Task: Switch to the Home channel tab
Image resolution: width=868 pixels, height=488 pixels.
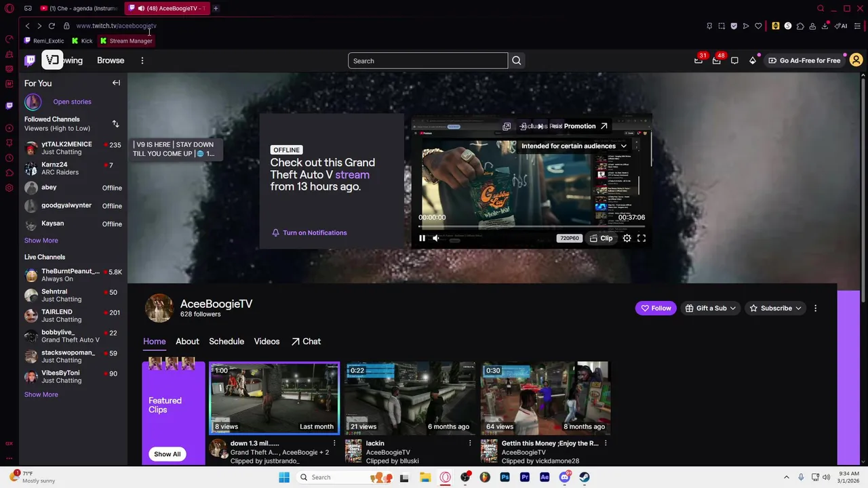Action: 154,342
